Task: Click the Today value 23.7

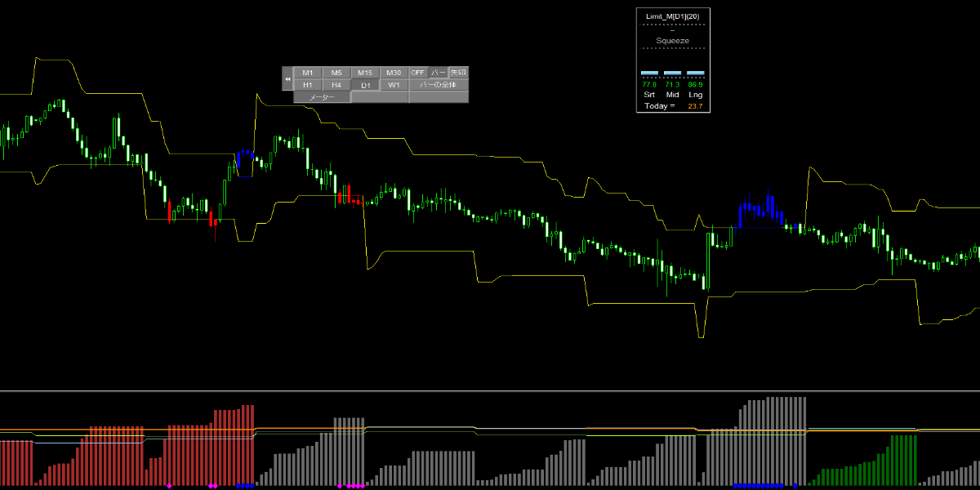Action: click(x=695, y=106)
